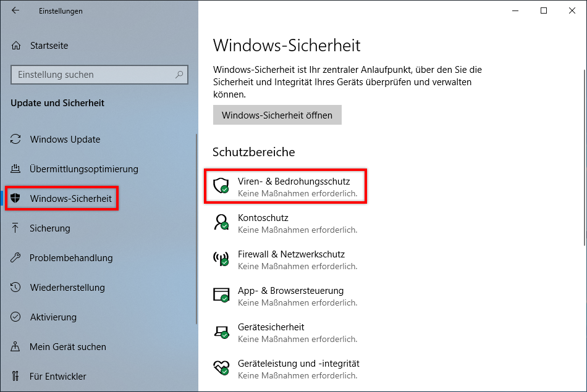Click the Gerätesicherheit laptop icon
The width and height of the screenshot is (587, 392).
[221, 332]
